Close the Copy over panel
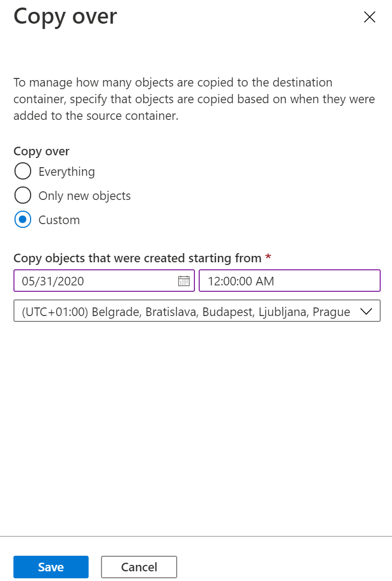 (x=369, y=17)
